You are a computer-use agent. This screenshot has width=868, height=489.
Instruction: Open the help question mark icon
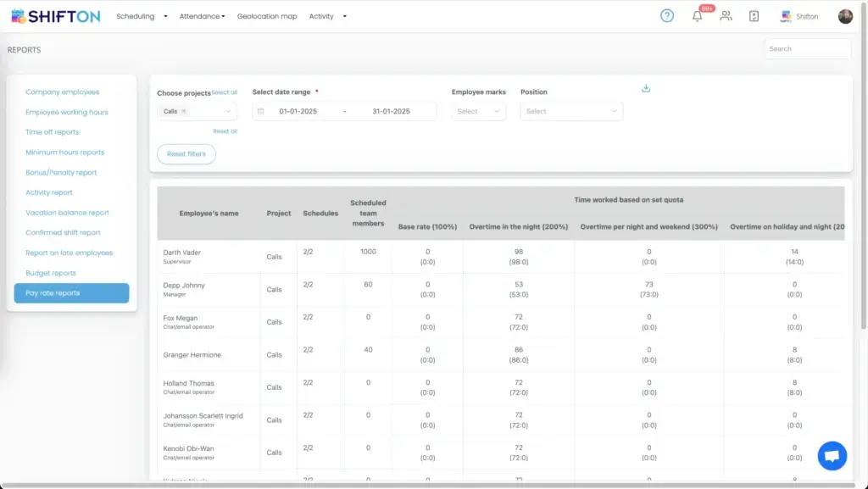click(x=667, y=16)
